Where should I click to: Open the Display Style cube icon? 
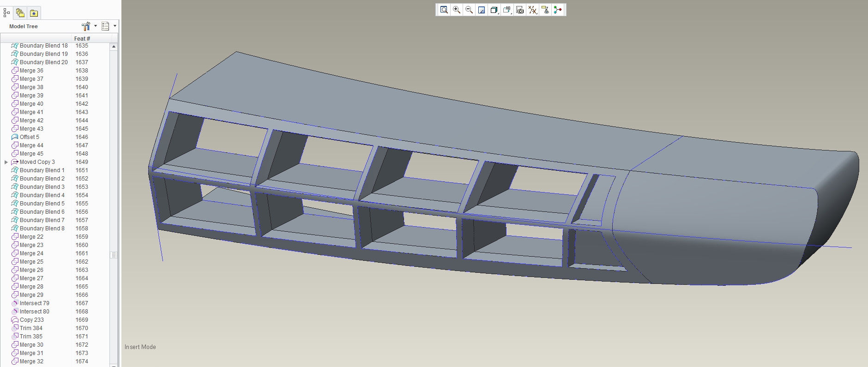[494, 10]
